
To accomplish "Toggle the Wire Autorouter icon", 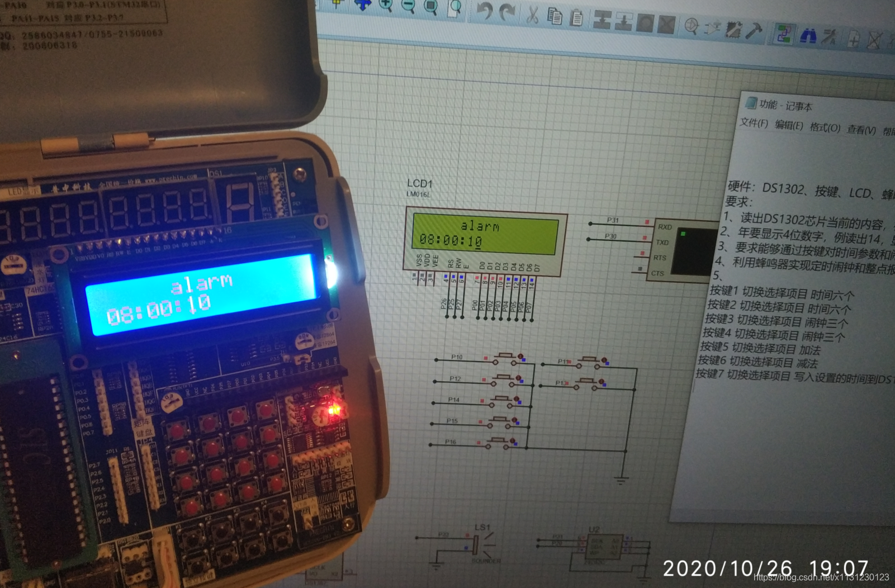I will click(x=784, y=35).
